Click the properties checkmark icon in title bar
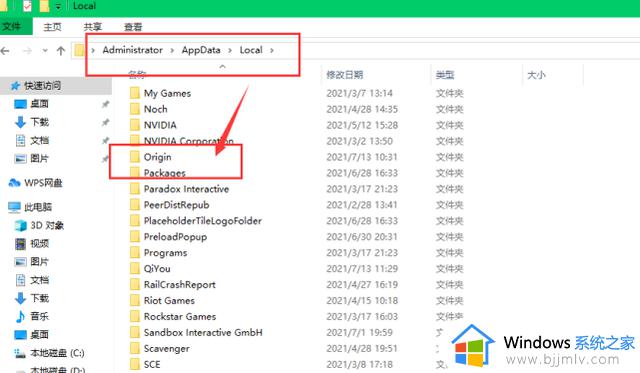The width and height of the screenshot is (640, 373). pyautogui.click(x=27, y=6)
